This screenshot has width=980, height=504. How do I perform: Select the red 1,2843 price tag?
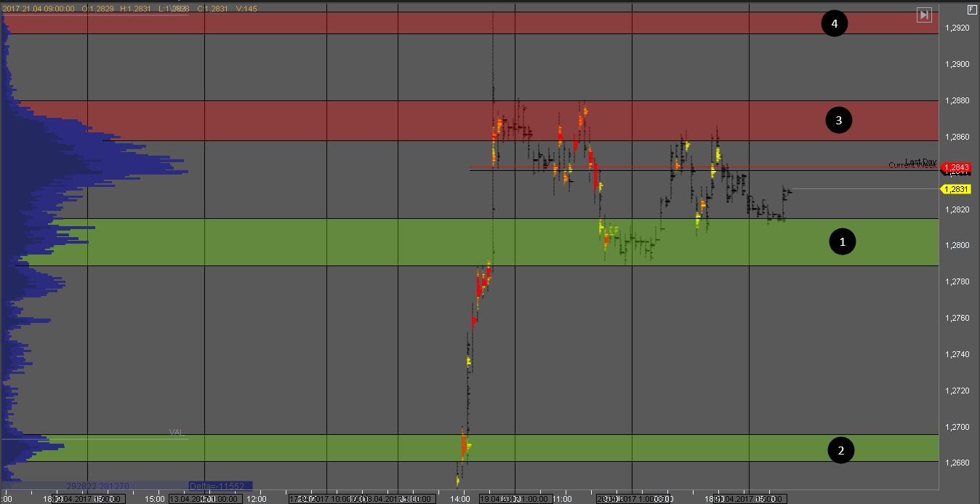[x=956, y=168]
